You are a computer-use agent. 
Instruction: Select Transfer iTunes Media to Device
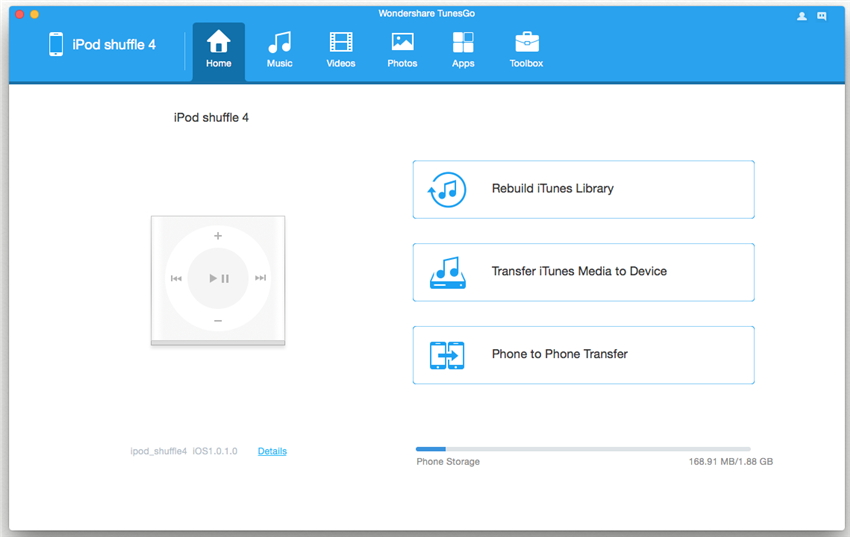point(583,272)
